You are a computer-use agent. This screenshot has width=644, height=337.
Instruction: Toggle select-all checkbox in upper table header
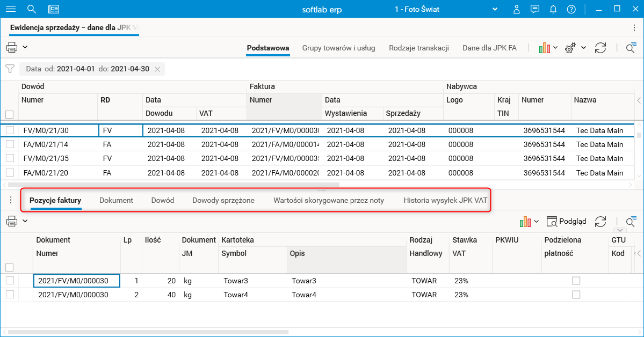click(10, 114)
